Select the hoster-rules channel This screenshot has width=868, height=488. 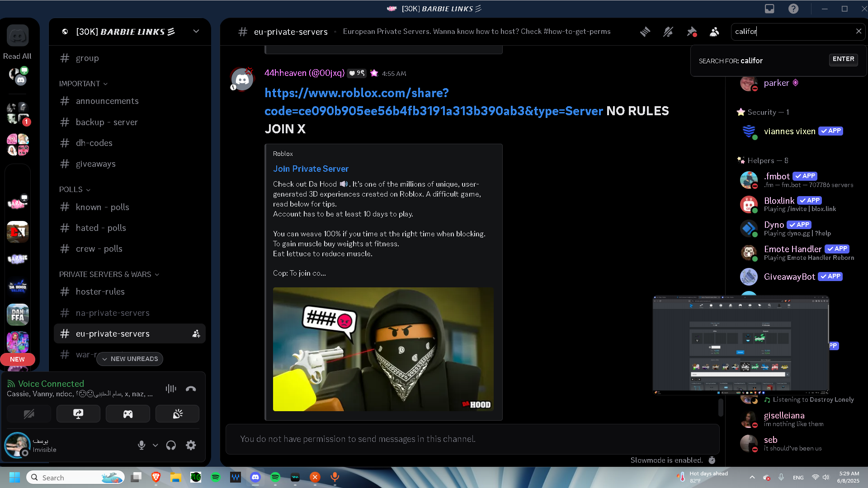129,292
